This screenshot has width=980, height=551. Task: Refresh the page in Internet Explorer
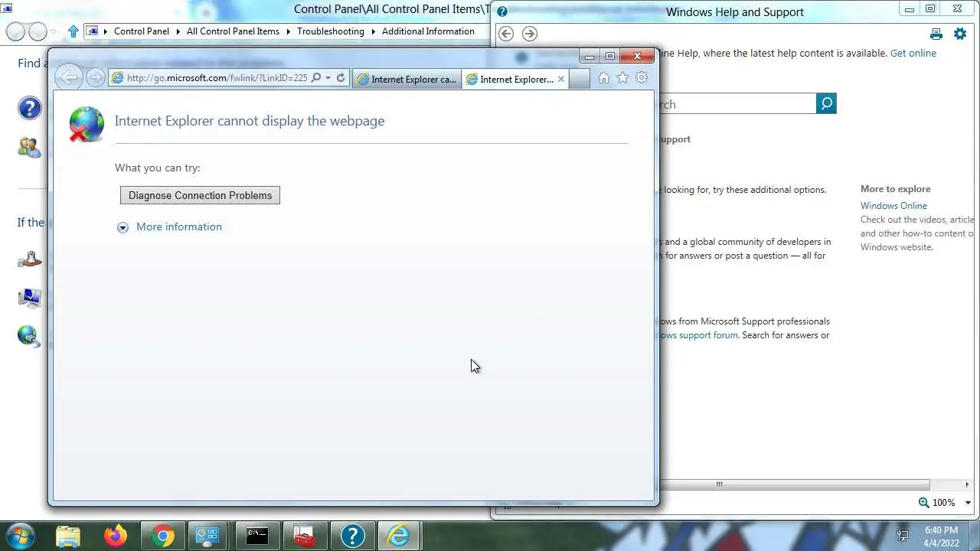(x=341, y=78)
